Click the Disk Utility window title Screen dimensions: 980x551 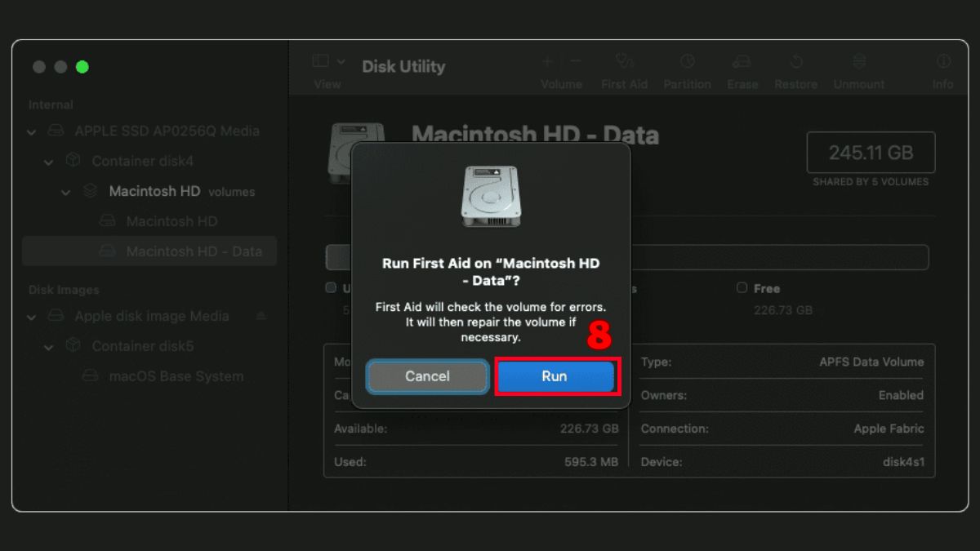[x=403, y=67]
